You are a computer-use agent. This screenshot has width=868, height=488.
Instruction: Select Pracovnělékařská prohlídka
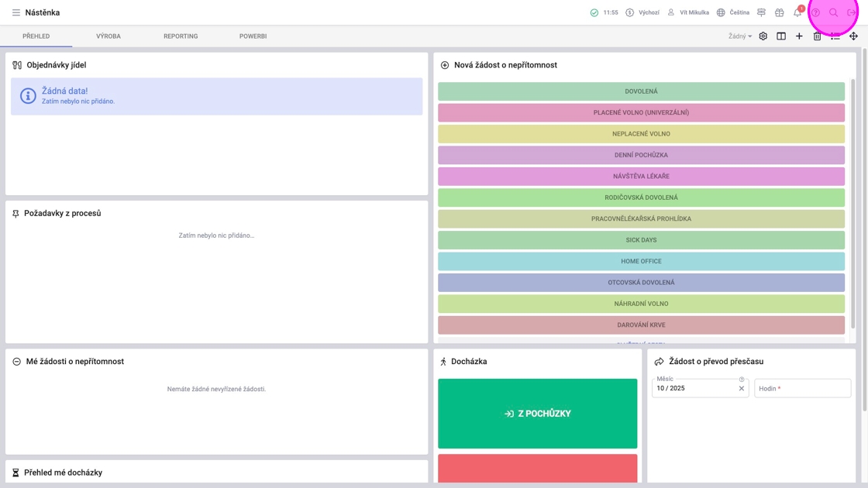coord(641,218)
